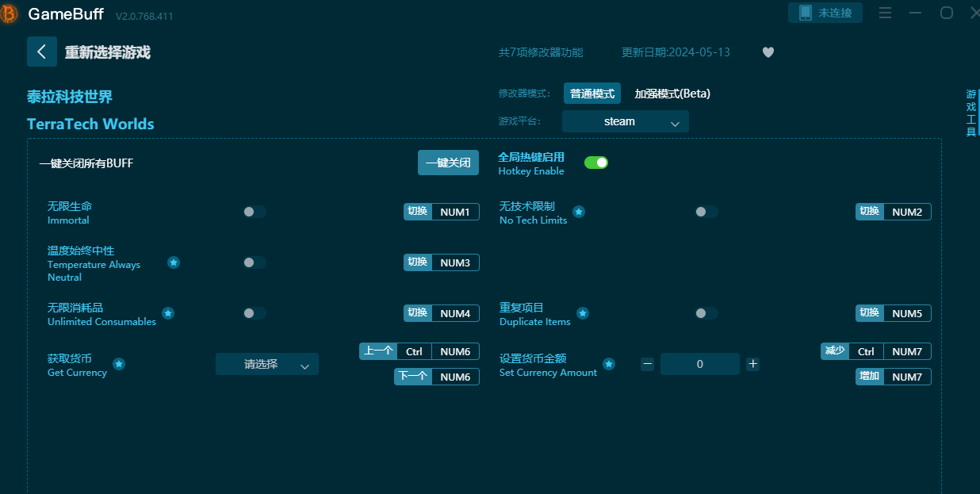This screenshot has width=980, height=494.
Task: Click the currency amount input field showing 0
Action: [699, 364]
